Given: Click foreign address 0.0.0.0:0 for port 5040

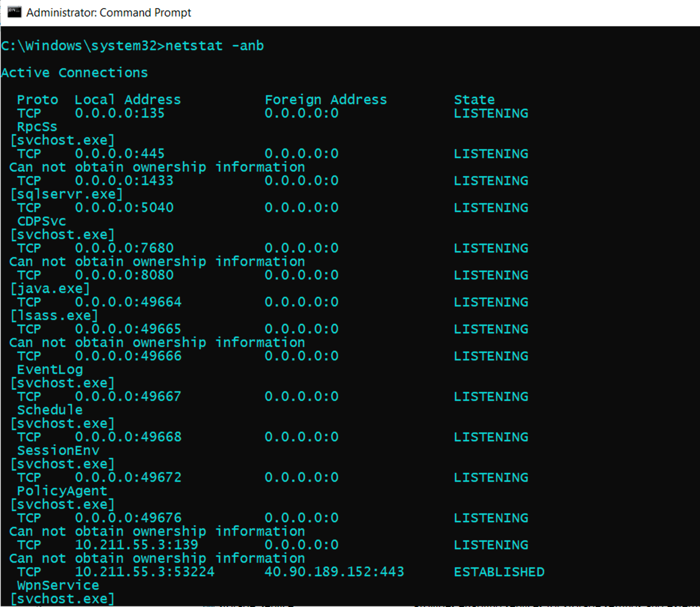Looking at the screenshot, I should pyautogui.click(x=301, y=208).
